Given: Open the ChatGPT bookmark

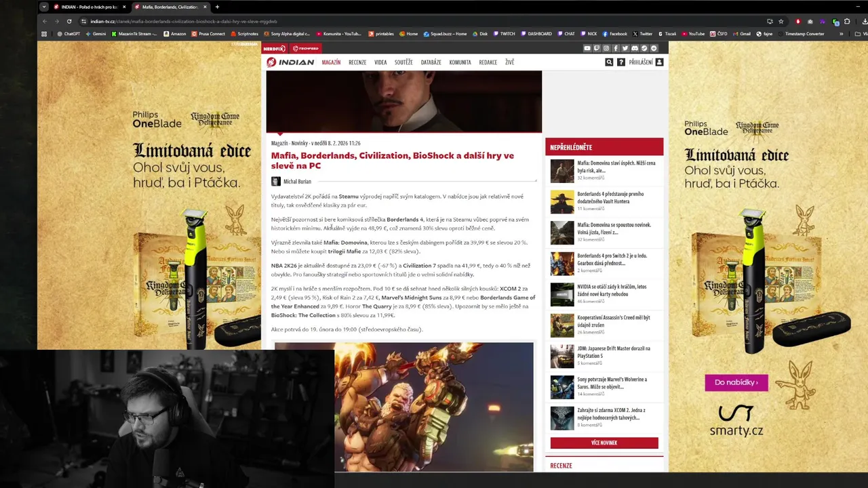Looking at the screenshot, I should pyautogui.click(x=68, y=34).
